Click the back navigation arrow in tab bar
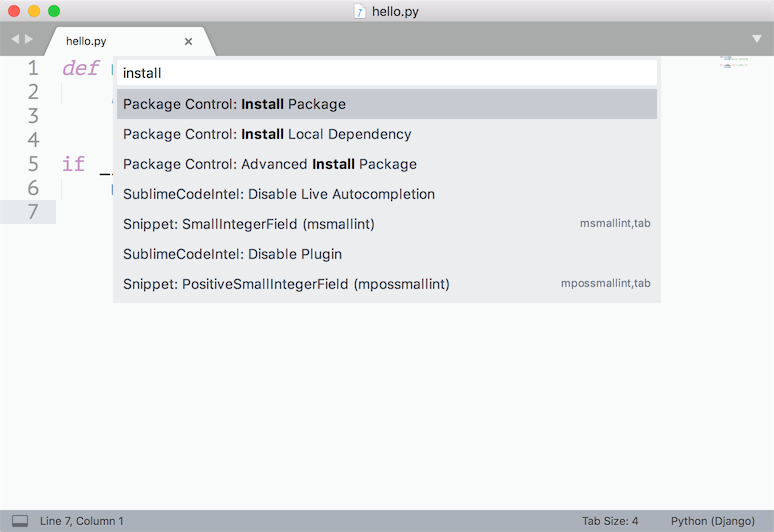The width and height of the screenshot is (774, 532). click(15, 39)
